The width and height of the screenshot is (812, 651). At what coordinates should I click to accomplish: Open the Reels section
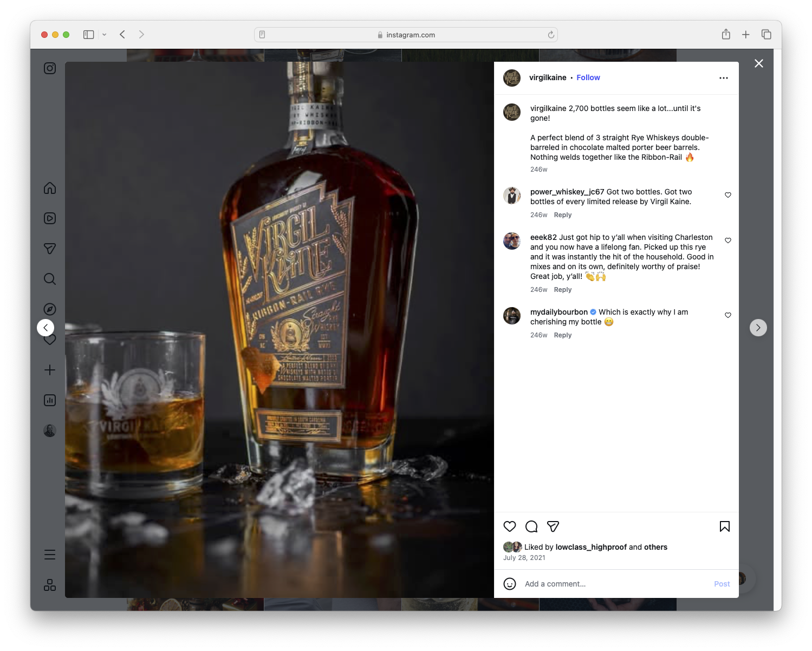tap(49, 218)
